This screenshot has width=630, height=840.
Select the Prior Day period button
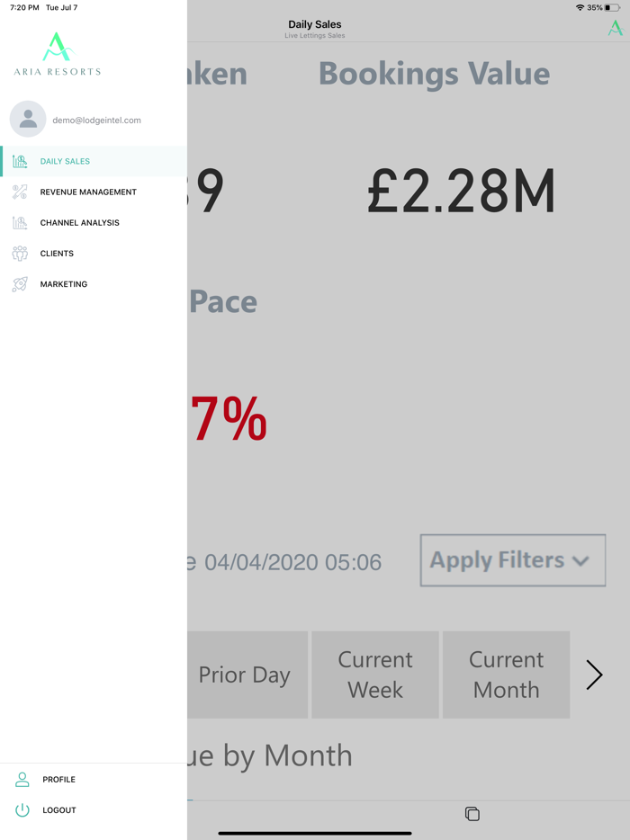[245, 675]
